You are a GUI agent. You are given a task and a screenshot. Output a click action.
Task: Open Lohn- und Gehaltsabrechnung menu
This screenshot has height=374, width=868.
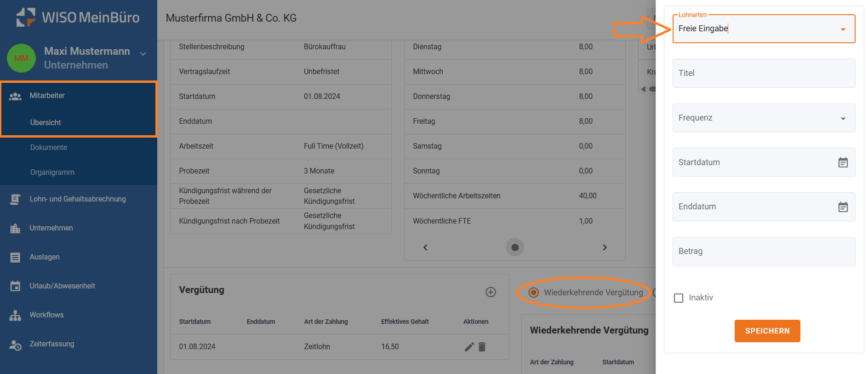(77, 199)
